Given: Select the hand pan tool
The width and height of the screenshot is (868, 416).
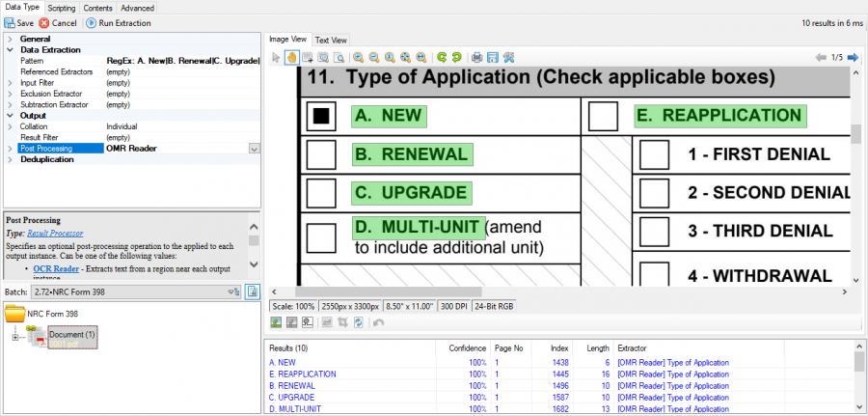Looking at the screenshot, I should pos(291,58).
